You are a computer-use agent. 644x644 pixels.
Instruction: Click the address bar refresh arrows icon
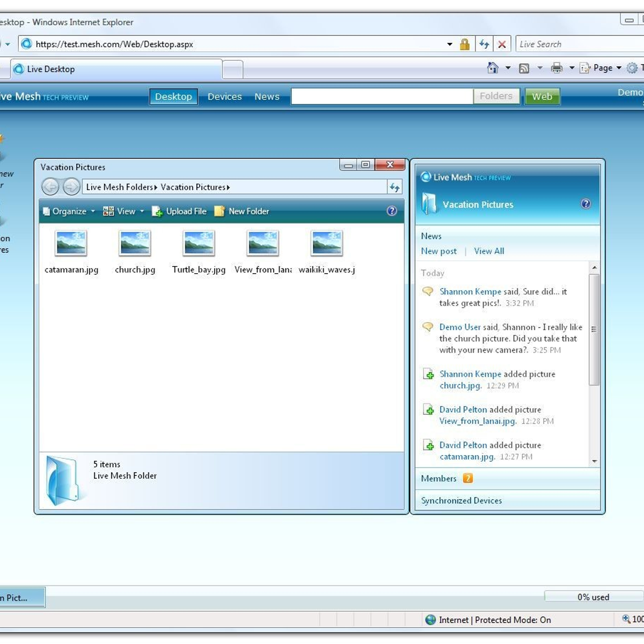pos(484,45)
